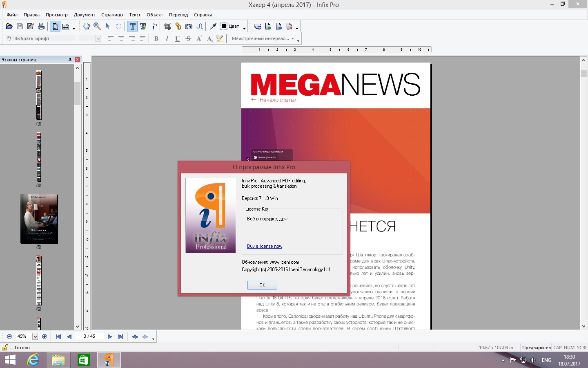Click the Undo rotate arrow icon
This screenshot has height=368, width=588.
tap(118, 26)
